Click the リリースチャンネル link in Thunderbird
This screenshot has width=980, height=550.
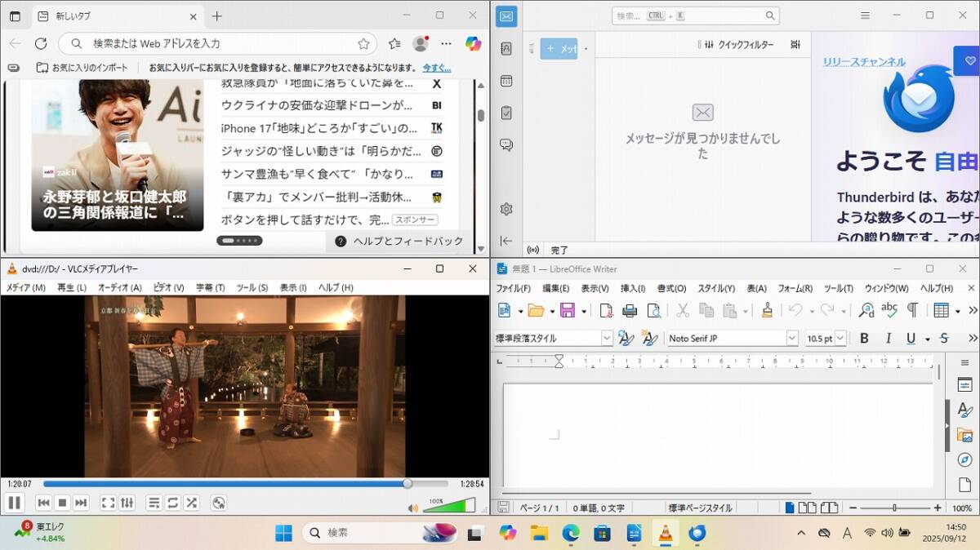864,62
